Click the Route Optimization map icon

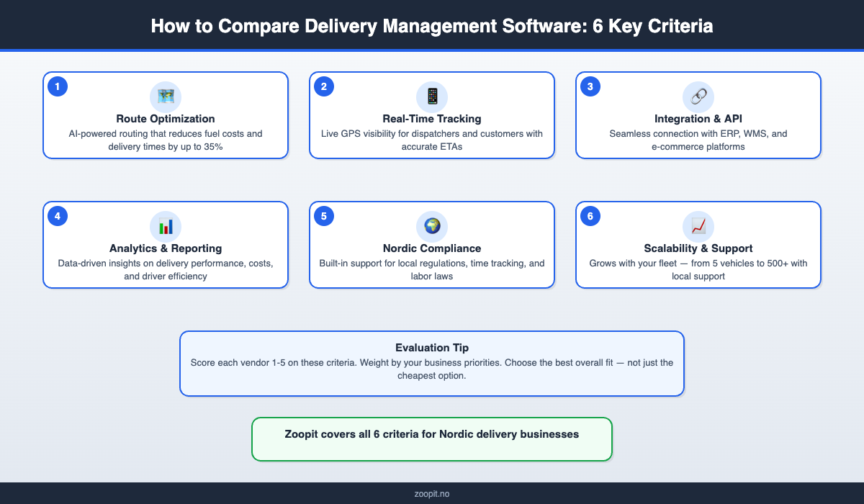(x=166, y=97)
